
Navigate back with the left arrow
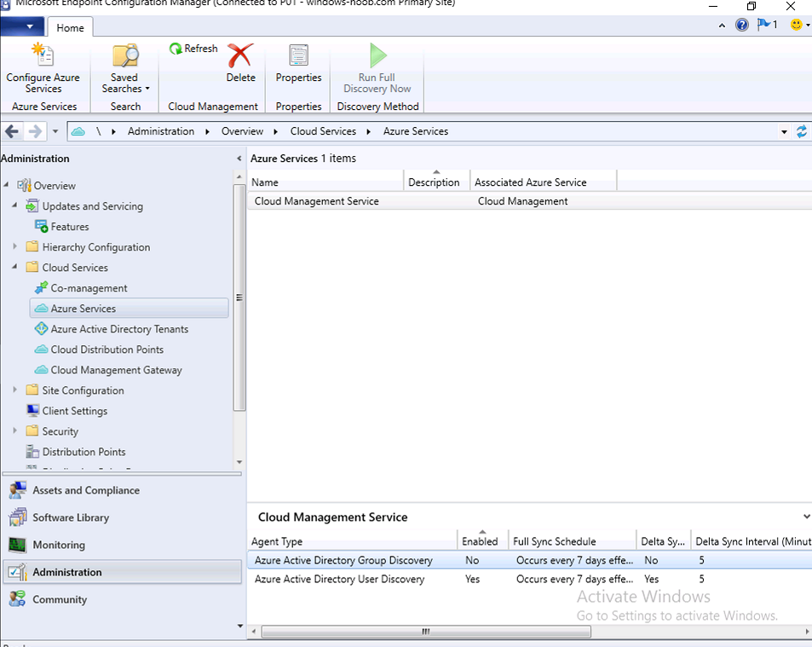pos(12,131)
